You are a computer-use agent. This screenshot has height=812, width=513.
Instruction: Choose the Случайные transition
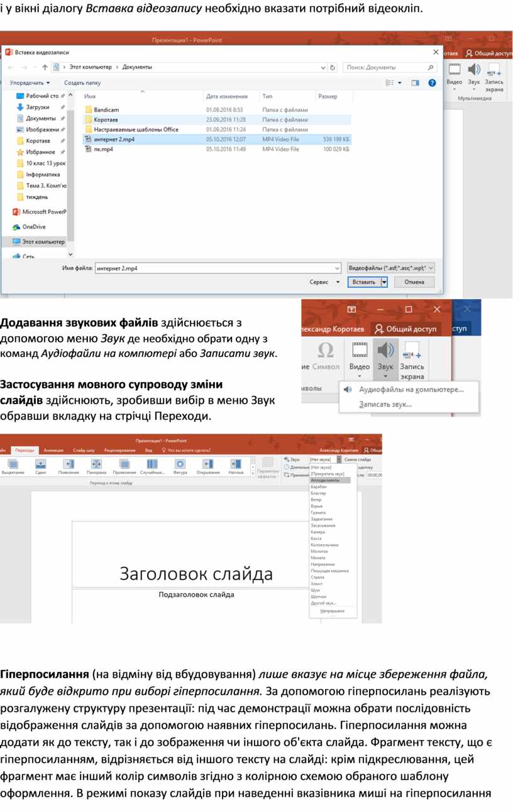[x=152, y=466]
